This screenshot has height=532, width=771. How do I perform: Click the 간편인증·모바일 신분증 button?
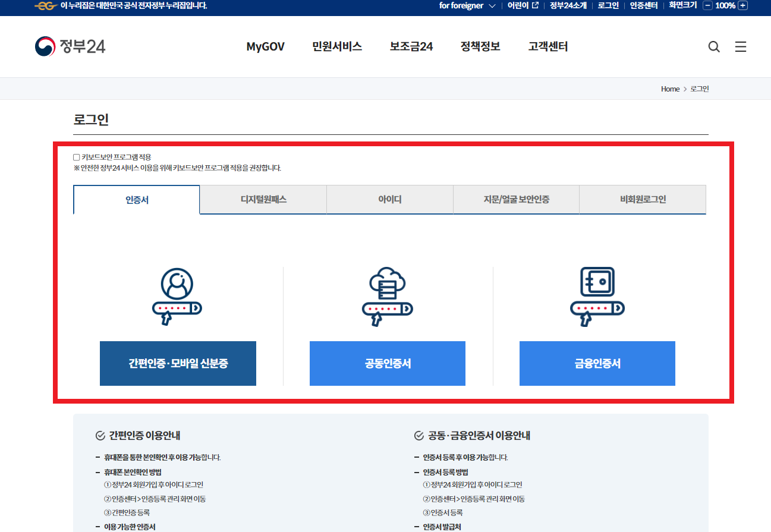pos(178,364)
